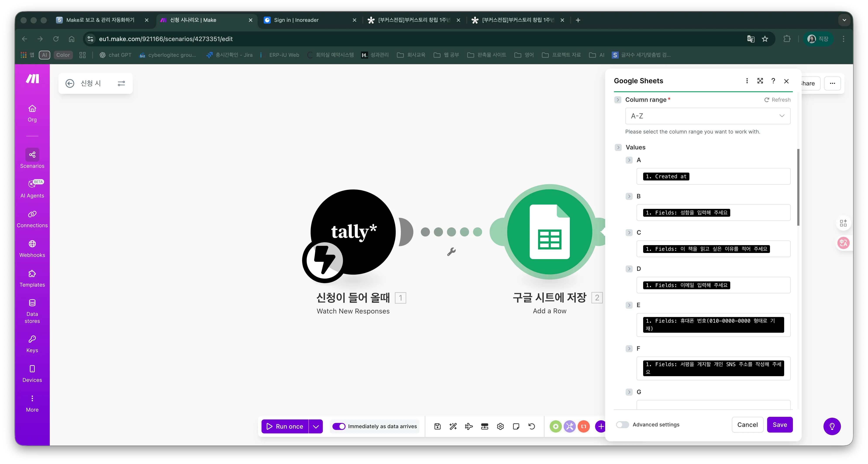Viewport: 868px width, 464px height.
Task: Switch to the Sign in Inoreader tab
Action: (x=296, y=20)
